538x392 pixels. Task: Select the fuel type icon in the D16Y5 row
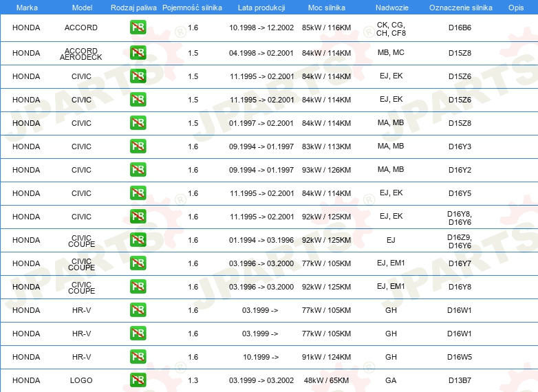[138, 193]
